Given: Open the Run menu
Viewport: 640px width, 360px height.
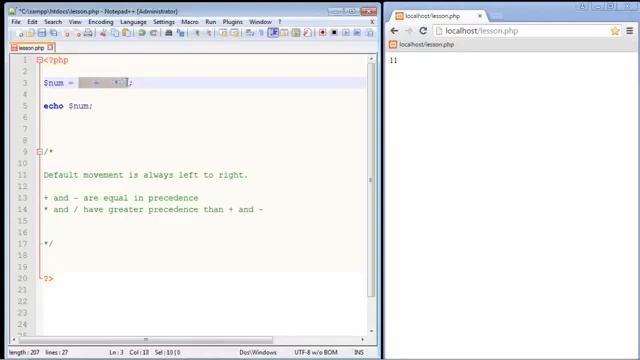Looking at the screenshot, I should tap(211, 22).
